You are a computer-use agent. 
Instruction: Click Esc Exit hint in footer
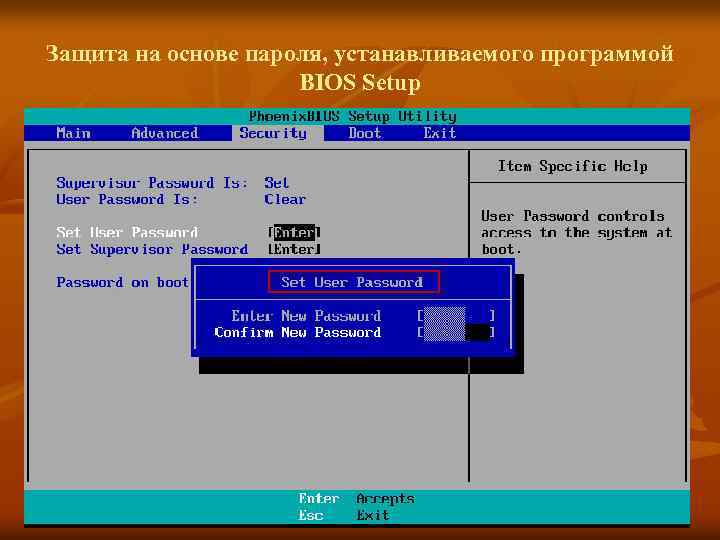[344, 515]
